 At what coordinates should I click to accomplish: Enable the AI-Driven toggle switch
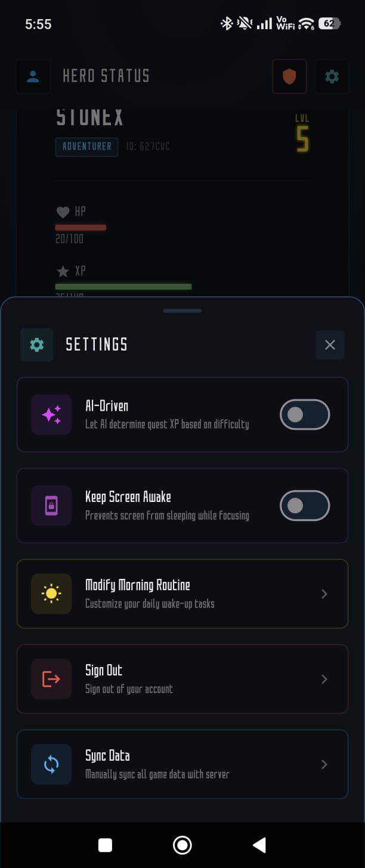[x=305, y=414]
